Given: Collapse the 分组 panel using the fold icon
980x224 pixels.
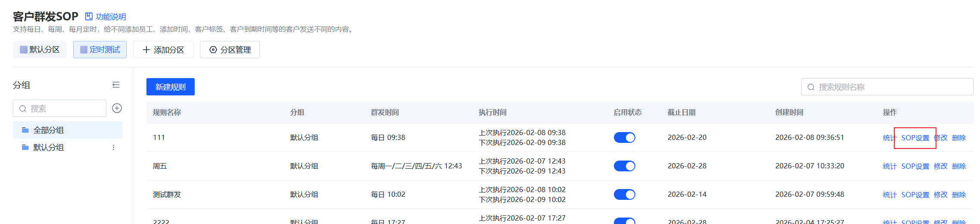Looking at the screenshot, I should 116,85.
